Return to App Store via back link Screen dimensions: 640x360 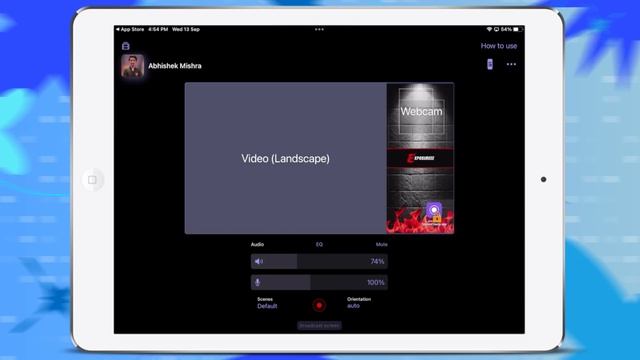[130, 29]
